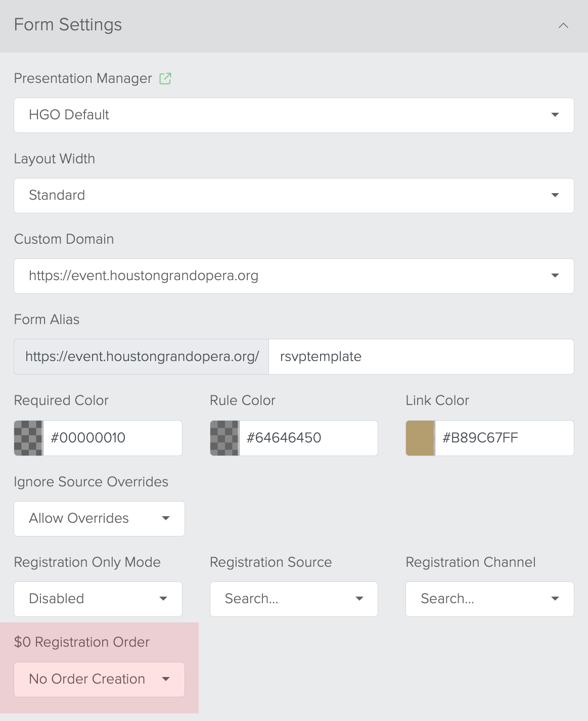
Task: Open Registration Only Mode Disabled dropdown
Action: 98,599
